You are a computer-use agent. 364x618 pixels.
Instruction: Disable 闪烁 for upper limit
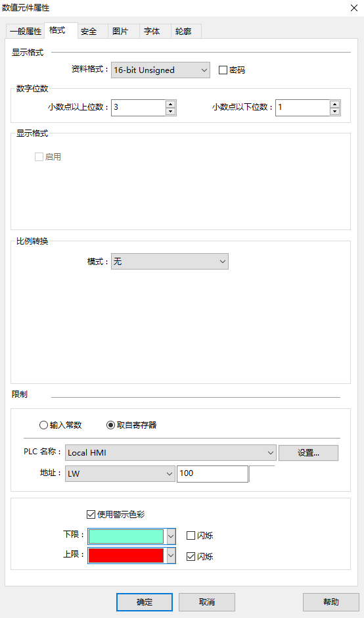click(x=191, y=556)
